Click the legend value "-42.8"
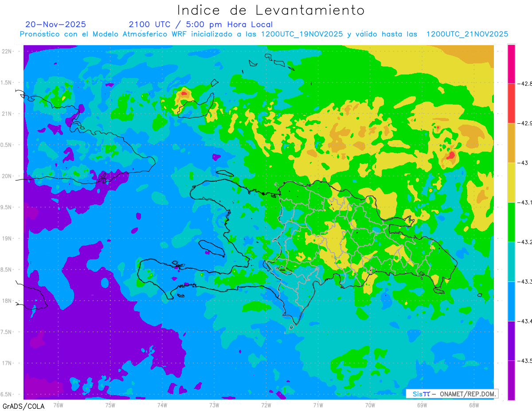 click(x=525, y=83)
